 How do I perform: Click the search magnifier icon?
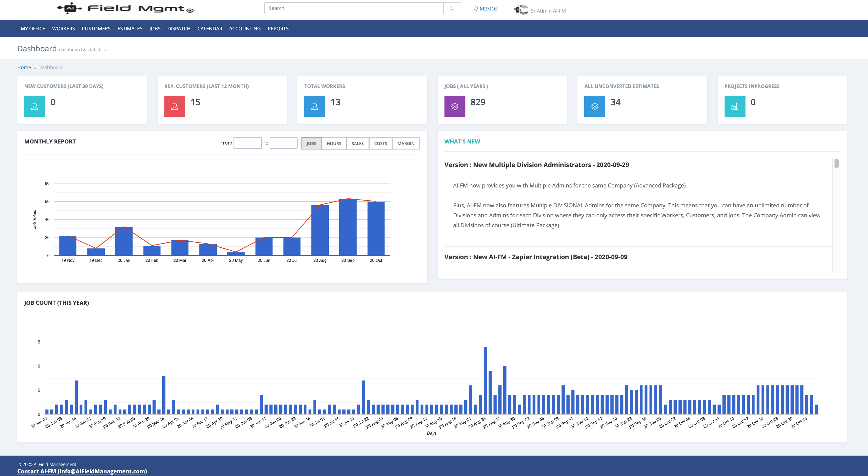(x=452, y=8)
